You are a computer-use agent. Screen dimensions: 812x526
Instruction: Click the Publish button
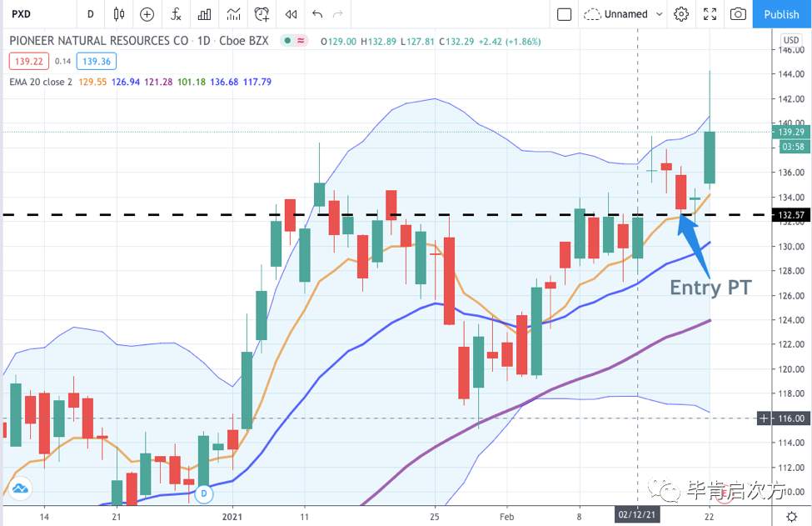(781, 14)
